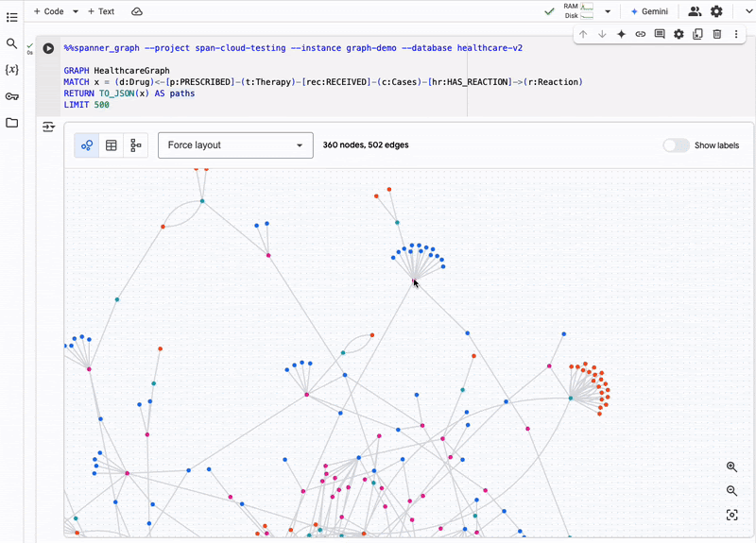Open the Force layout dropdown
The height and width of the screenshot is (543, 756).
235,145
